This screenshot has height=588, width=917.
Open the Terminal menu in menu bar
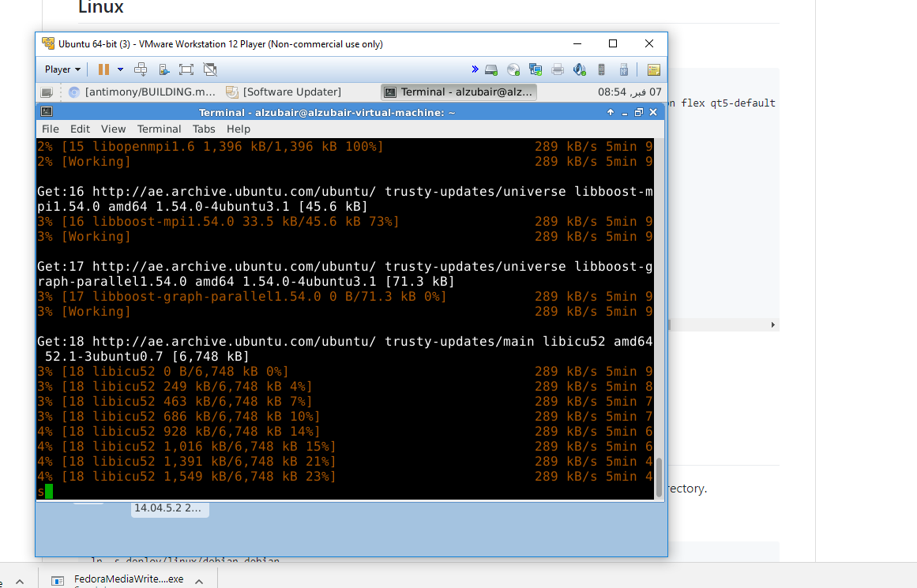[x=159, y=129]
